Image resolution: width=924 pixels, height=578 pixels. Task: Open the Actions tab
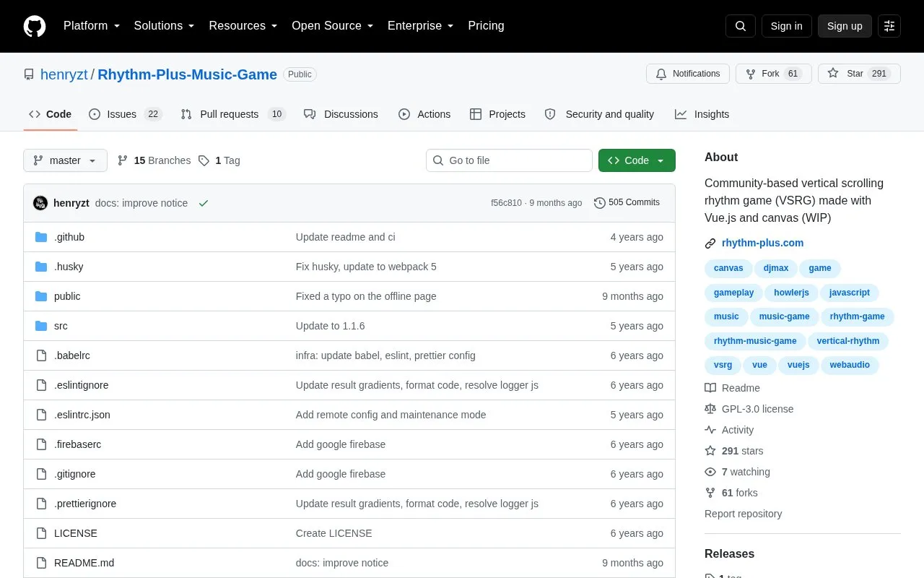pyautogui.click(x=424, y=114)
